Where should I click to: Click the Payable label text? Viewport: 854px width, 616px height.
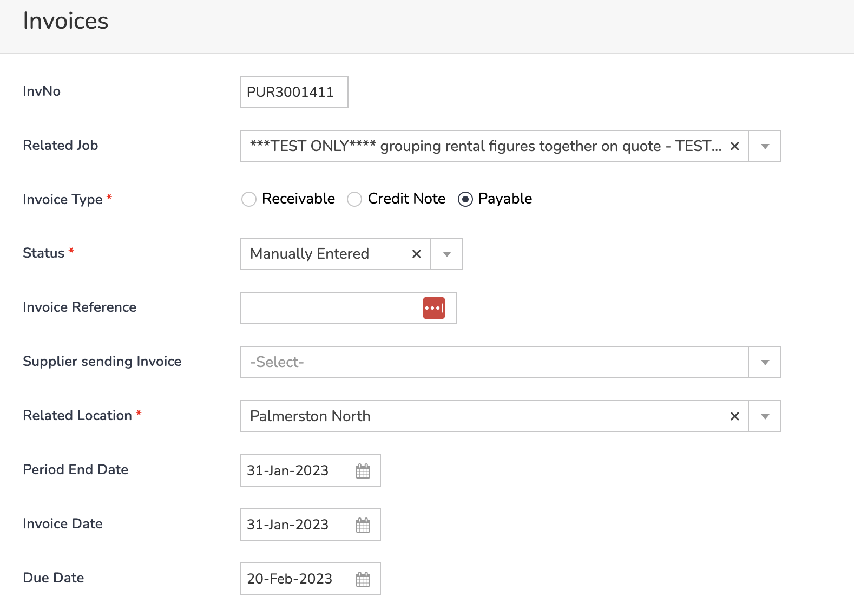pyautogui.click(x=505, y=199)
